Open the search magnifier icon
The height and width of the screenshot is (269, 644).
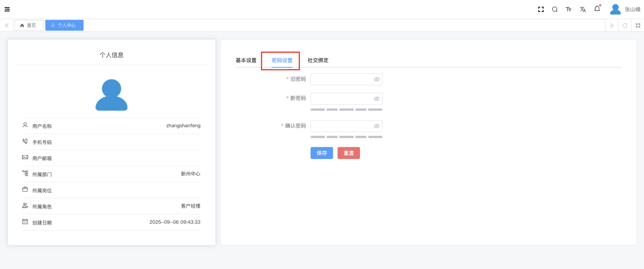coord(554,9)
